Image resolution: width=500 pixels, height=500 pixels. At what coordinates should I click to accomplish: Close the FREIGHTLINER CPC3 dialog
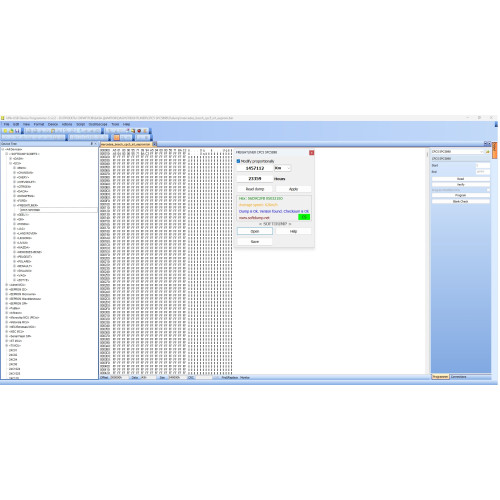coord(312,153)
